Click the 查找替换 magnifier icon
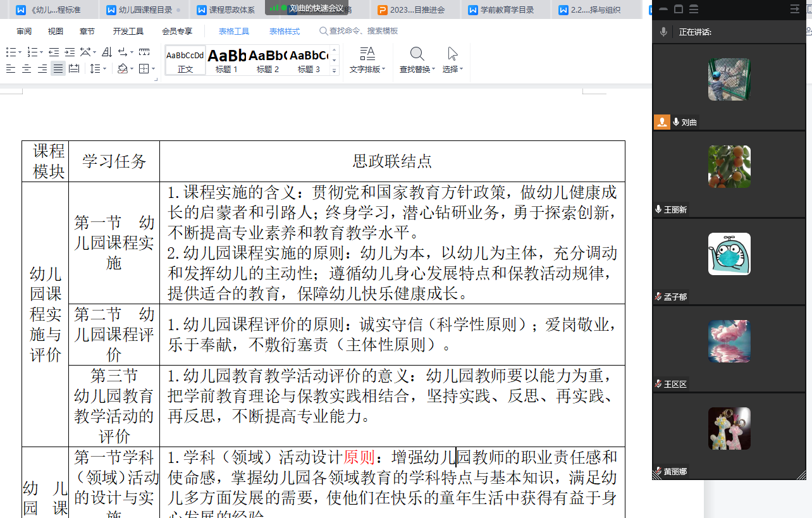The image size is (812, 518). [x=417, y=54]
